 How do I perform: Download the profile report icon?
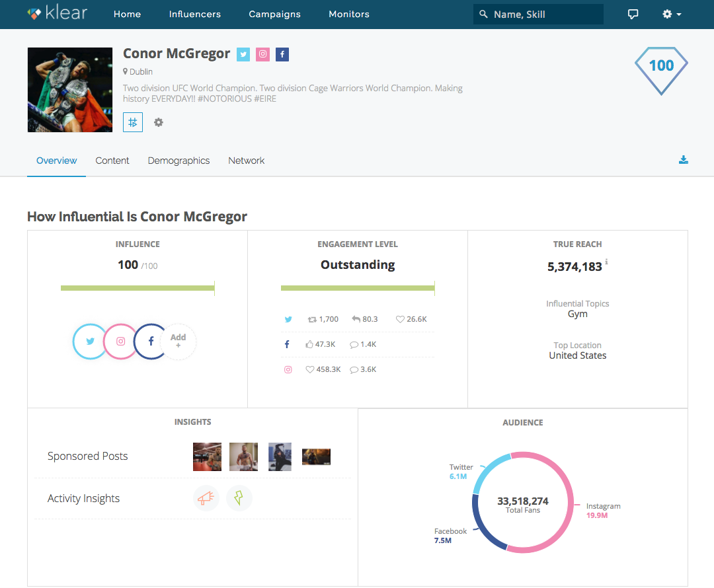[x=684, y=160]
